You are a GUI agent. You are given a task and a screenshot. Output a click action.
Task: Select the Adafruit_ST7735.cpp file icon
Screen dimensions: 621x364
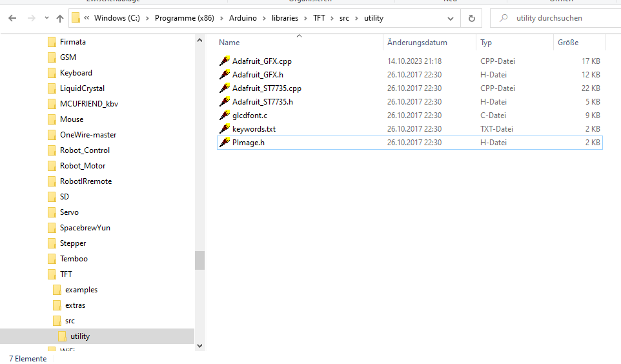pos(225,88)
